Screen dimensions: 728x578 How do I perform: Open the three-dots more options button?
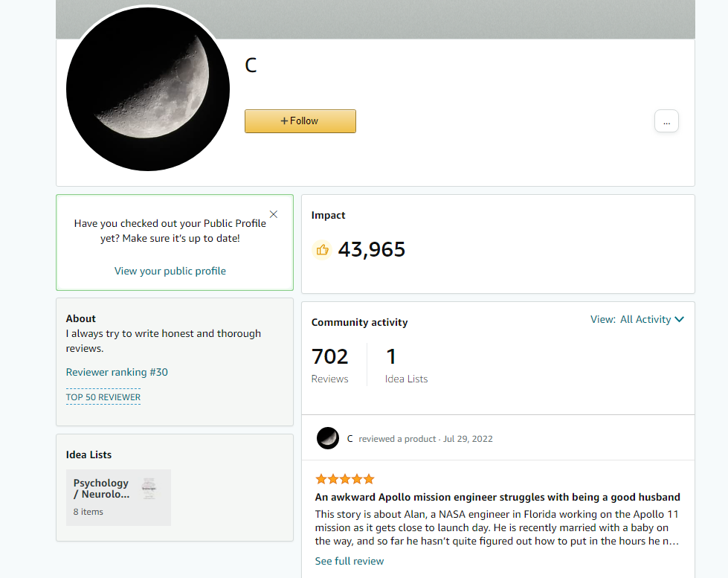coord(666,121)
